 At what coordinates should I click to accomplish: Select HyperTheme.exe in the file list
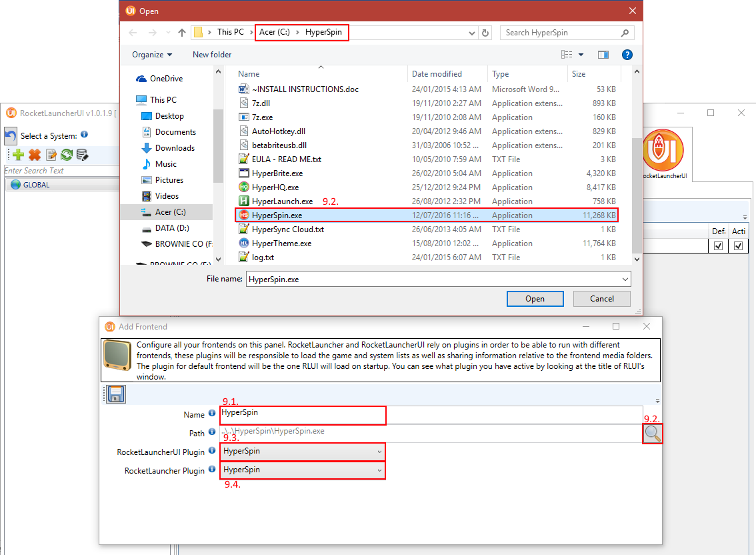click(x=281, y=243)
